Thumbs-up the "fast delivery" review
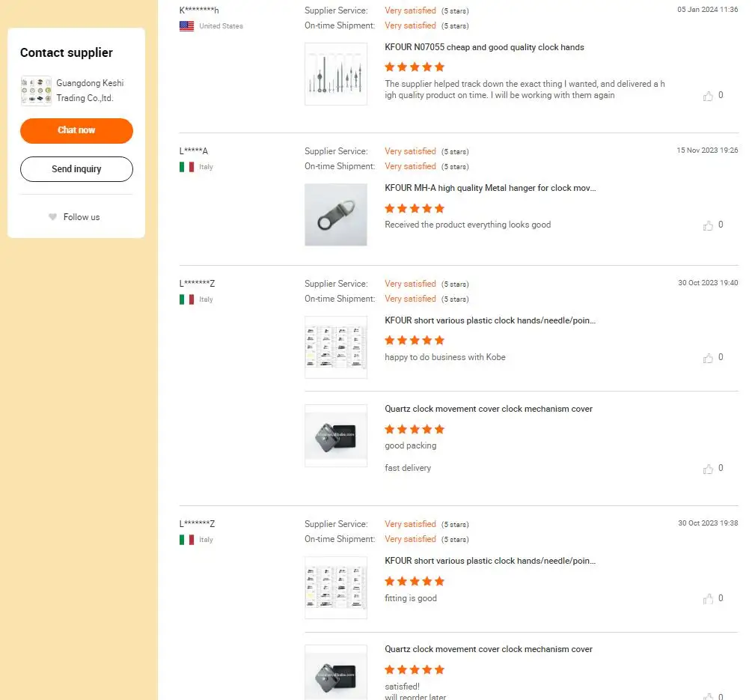Screen dimensions: 755x700 click(x=708, y=469)
